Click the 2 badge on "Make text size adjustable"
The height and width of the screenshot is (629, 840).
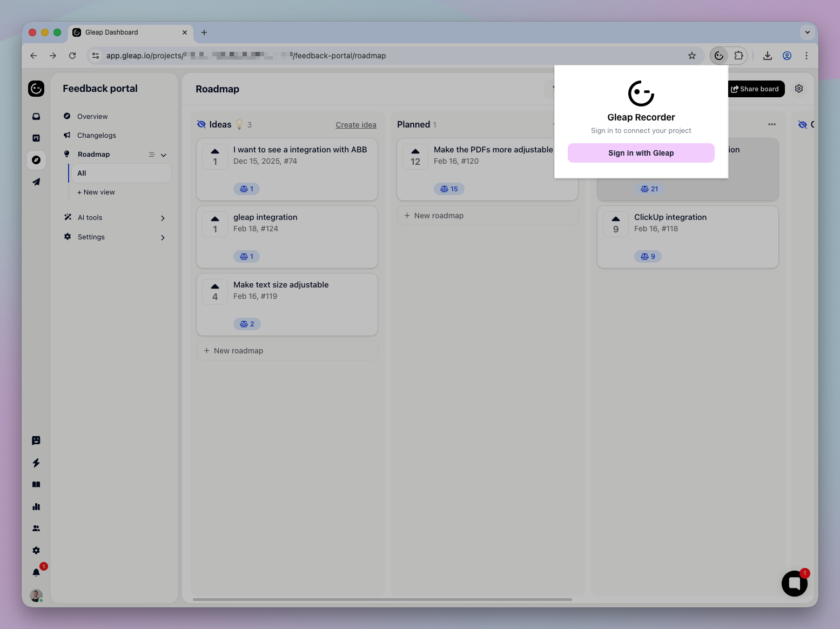[247, 324]
